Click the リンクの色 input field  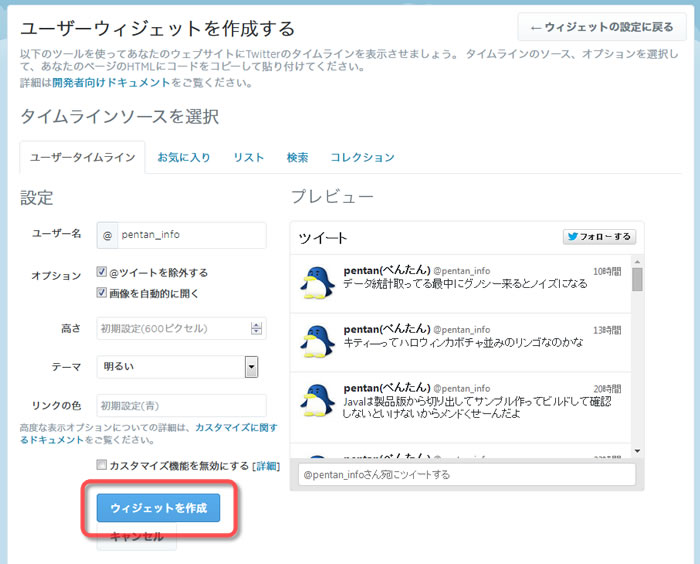(x=181, y=405)
